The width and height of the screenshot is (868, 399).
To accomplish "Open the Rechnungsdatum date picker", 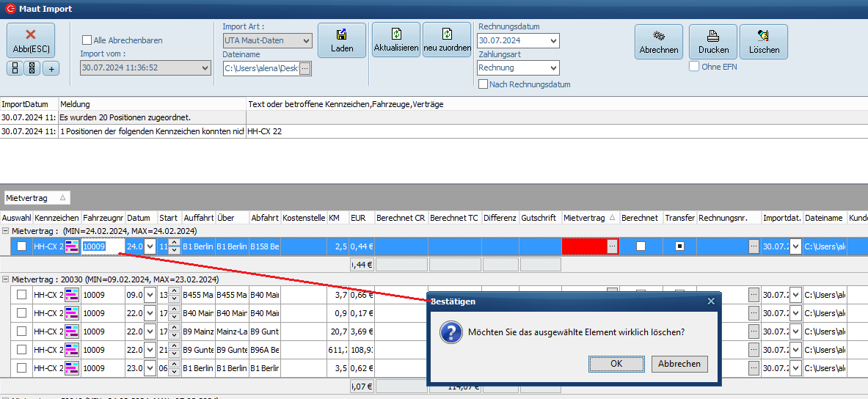I will click(x=552, y=40).
